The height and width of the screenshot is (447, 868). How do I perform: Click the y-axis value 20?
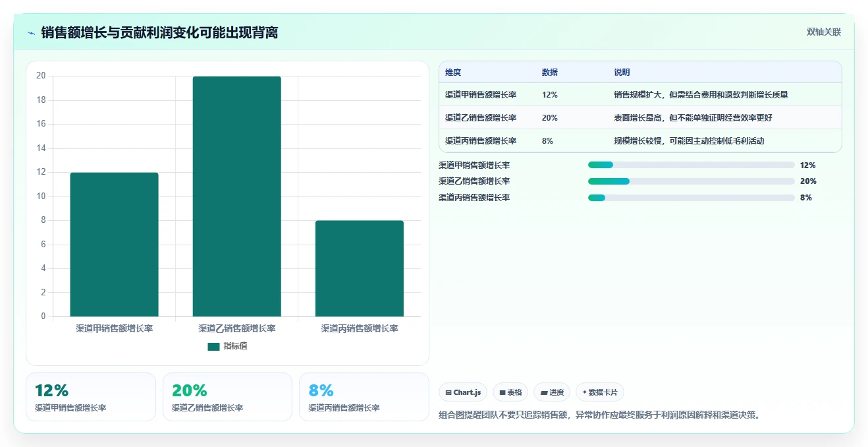click(41, 76)
